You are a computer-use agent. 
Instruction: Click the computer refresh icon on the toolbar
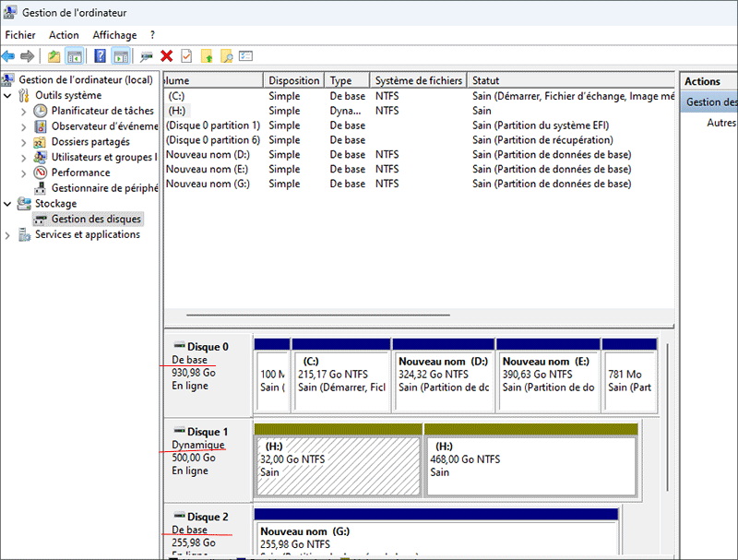tap(145, 55)
